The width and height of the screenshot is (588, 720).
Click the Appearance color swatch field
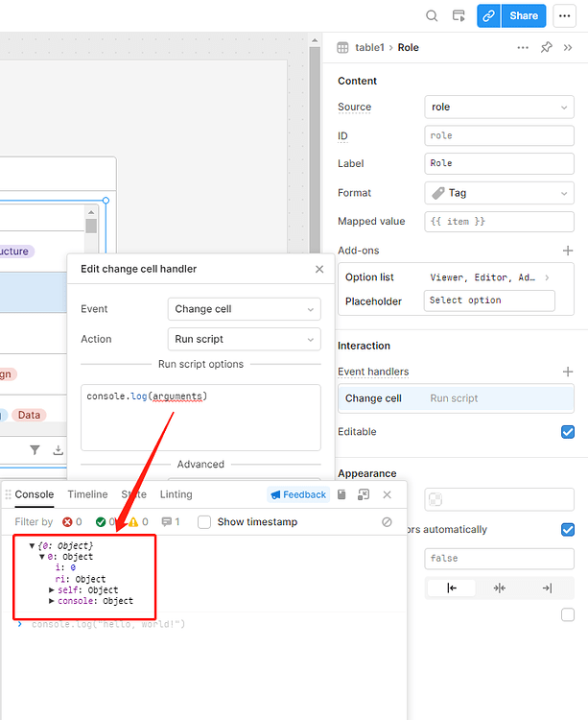(x=499, y=499)
